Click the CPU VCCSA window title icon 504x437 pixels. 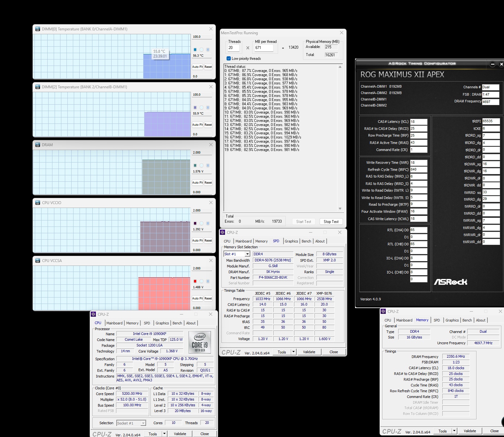coord(38,261)
